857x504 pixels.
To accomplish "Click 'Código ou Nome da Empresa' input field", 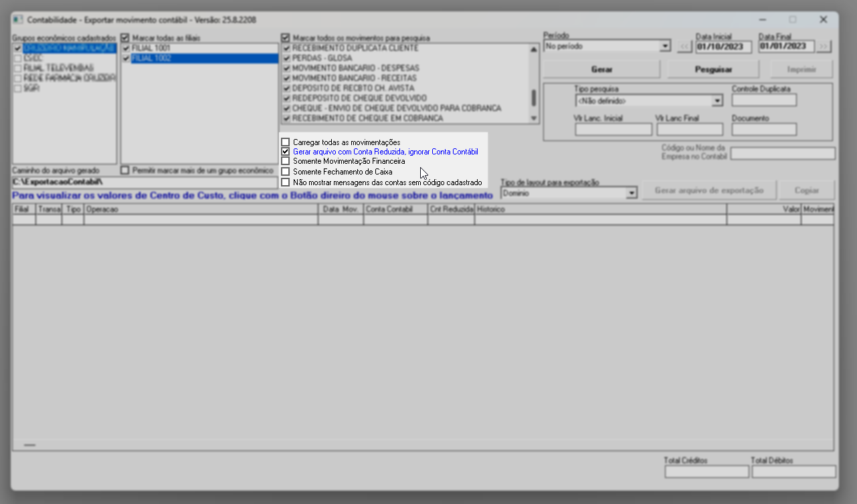I will (783, 154).
